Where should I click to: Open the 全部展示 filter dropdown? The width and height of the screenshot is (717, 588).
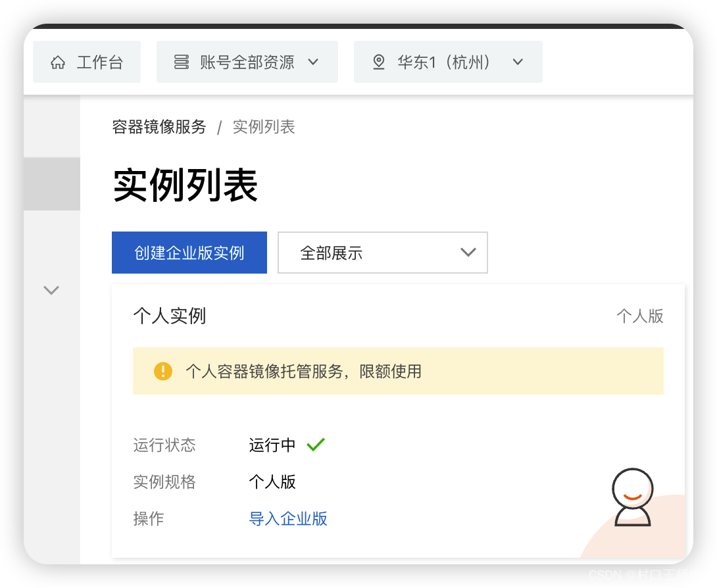(383, 253)
